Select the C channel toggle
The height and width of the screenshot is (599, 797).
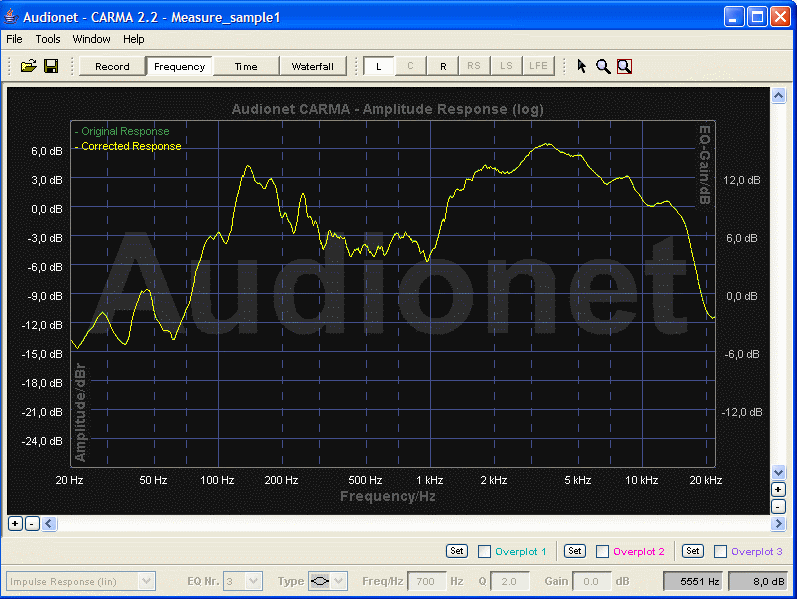click(410, 66)
